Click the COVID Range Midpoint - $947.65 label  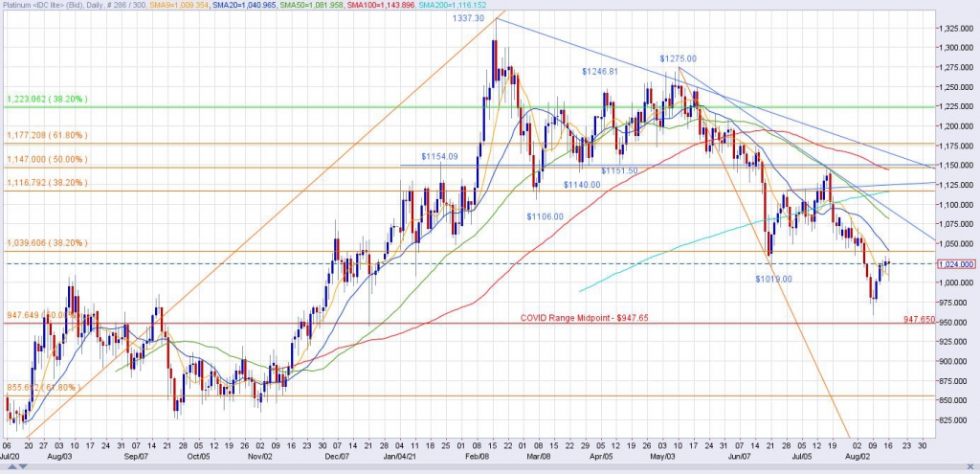585,318
